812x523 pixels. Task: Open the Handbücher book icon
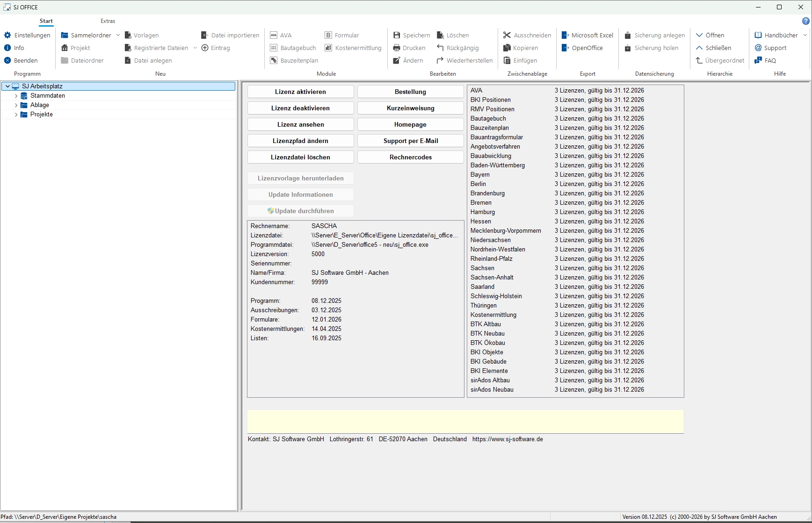click(758, 35)
